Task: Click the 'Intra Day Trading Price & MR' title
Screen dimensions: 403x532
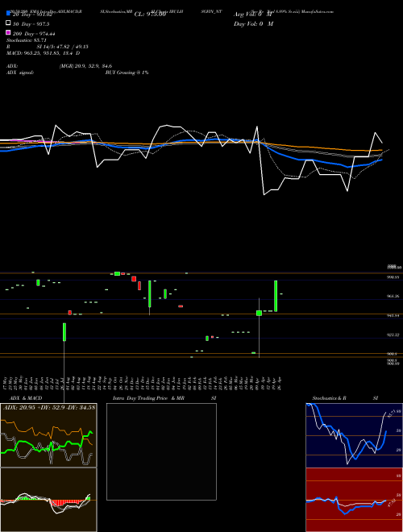Action: coord(148,398)
